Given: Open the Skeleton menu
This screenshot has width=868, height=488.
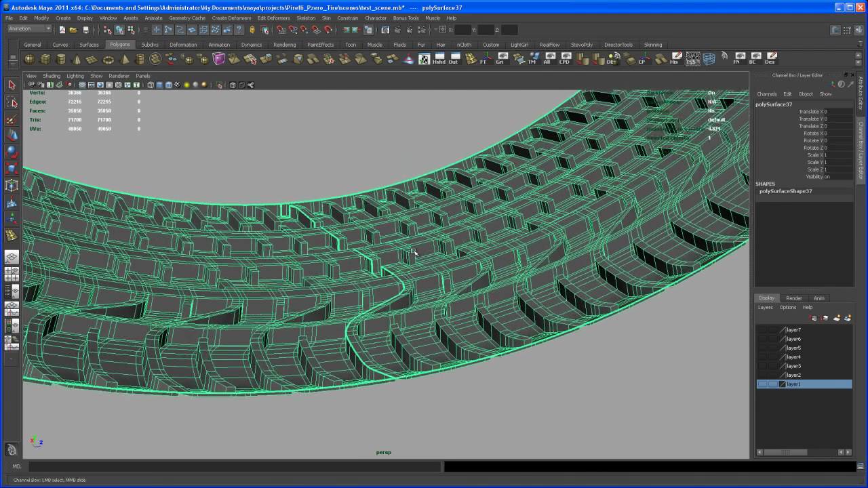Looking at the screenshot, I should pos(306,18).
